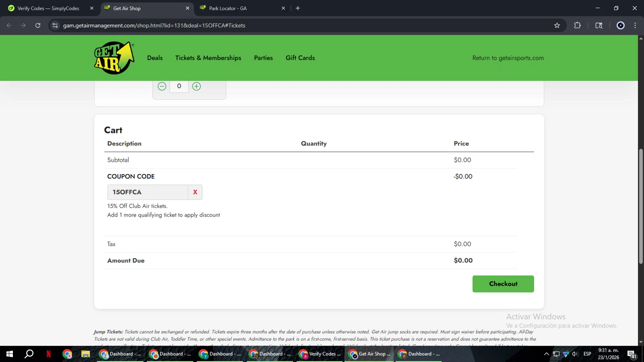Open Windows notification center
644x362 pixels.
click(632, 354)
